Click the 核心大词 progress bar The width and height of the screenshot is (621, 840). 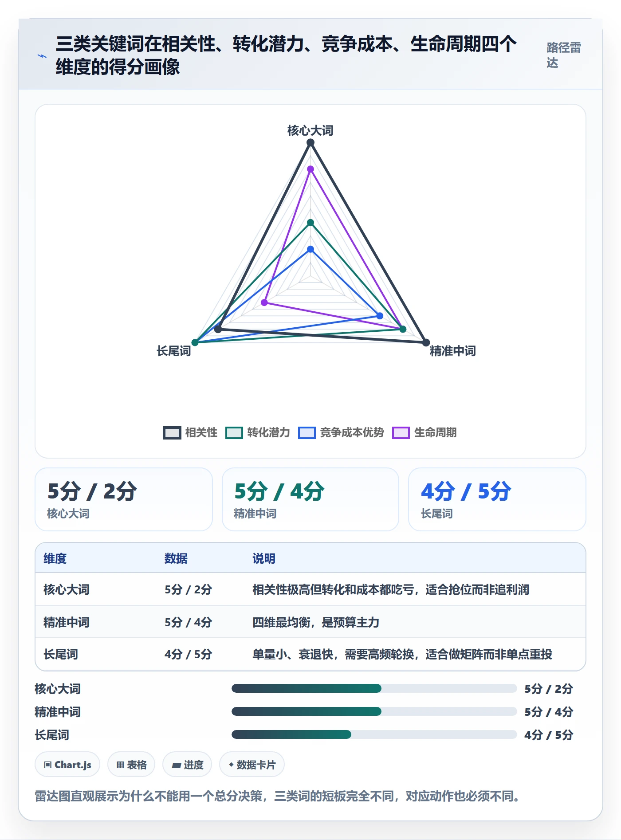374,688
